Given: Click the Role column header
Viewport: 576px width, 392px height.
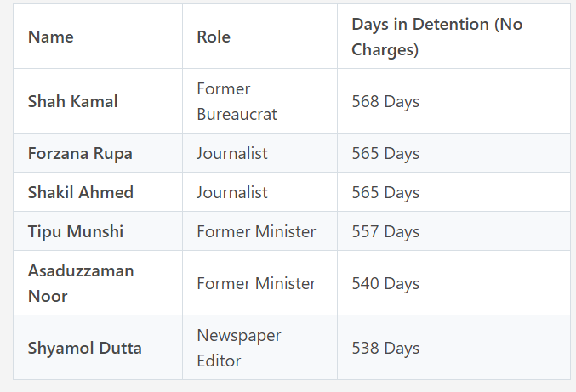Looking at the screenshot, I should click(214, 37).
